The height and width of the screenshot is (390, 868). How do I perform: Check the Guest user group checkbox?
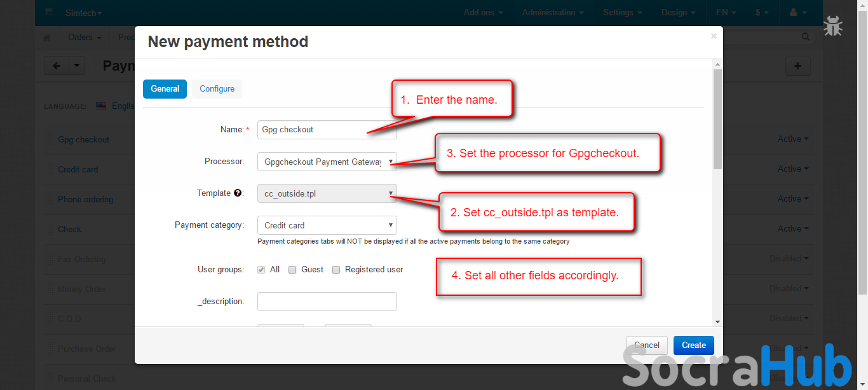pos(292,270)
